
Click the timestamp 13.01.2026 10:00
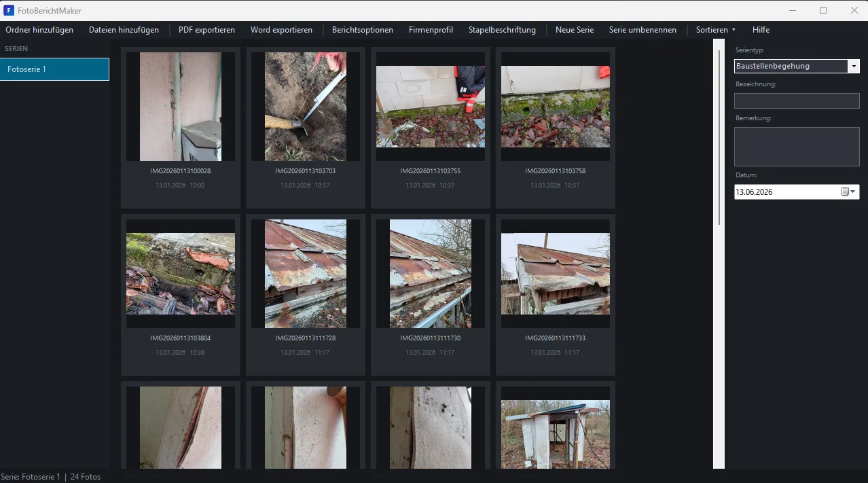click(x=181, y=185)
